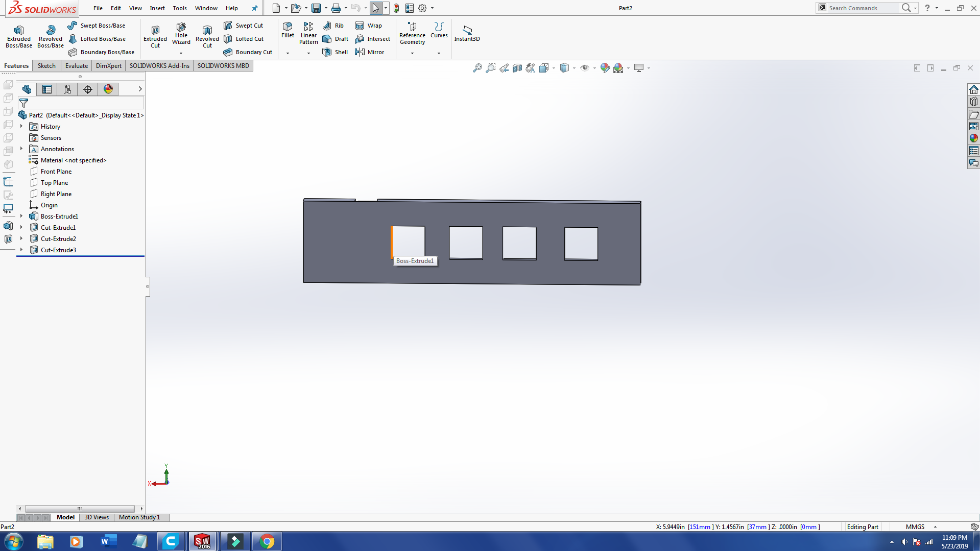This screenshot has width=980, height=551.
Task: Expand the History folder
Action: click(21, 126)
